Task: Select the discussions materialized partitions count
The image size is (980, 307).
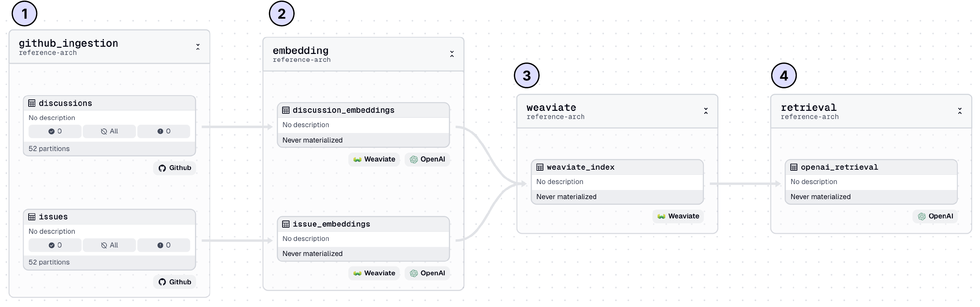Action: (55, 131)
